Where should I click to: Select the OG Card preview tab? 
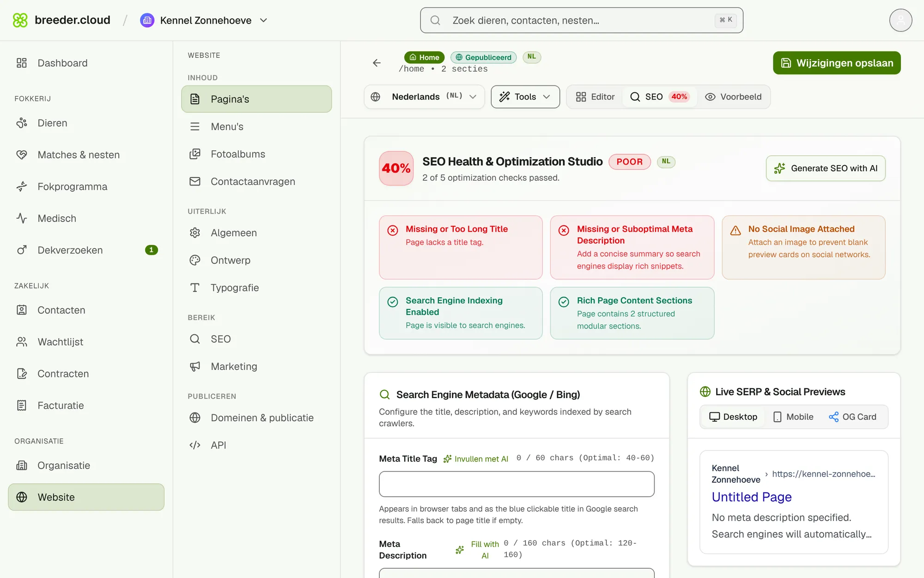[853, 417]
